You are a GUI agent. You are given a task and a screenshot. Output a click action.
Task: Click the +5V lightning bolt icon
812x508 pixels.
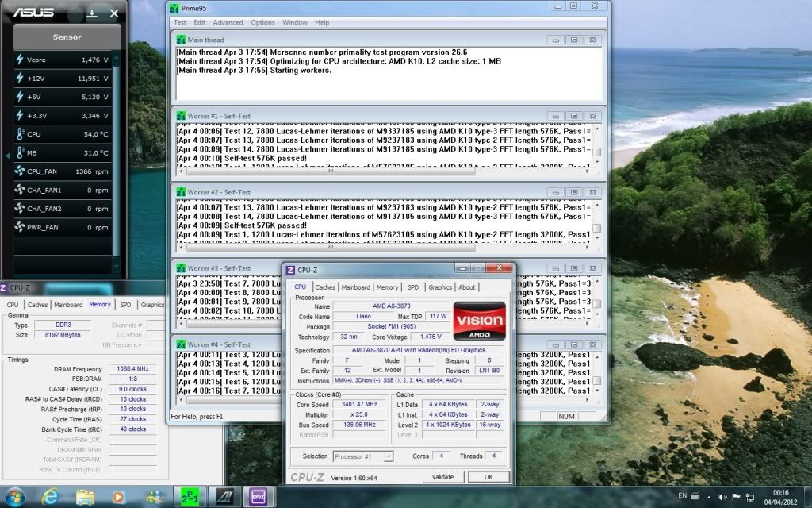coord(20,96)
